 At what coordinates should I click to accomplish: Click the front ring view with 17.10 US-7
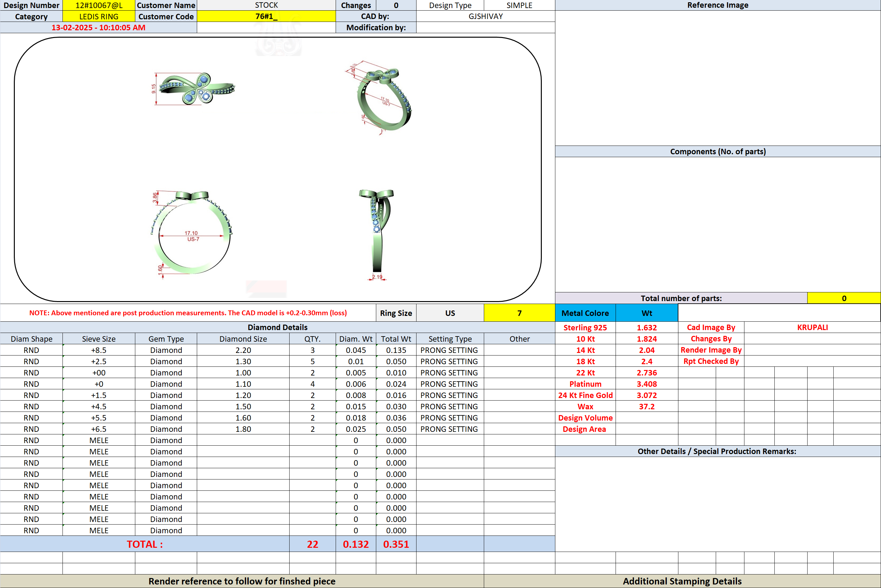(191, 235)
